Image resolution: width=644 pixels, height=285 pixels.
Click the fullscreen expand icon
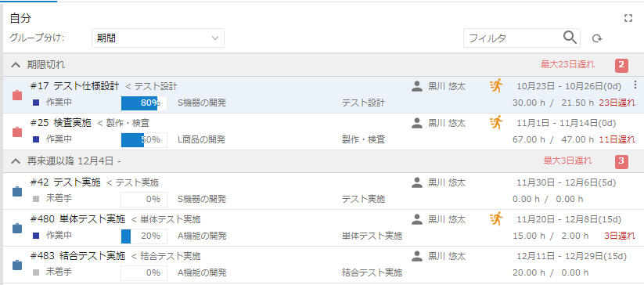[x=628, y=18]
